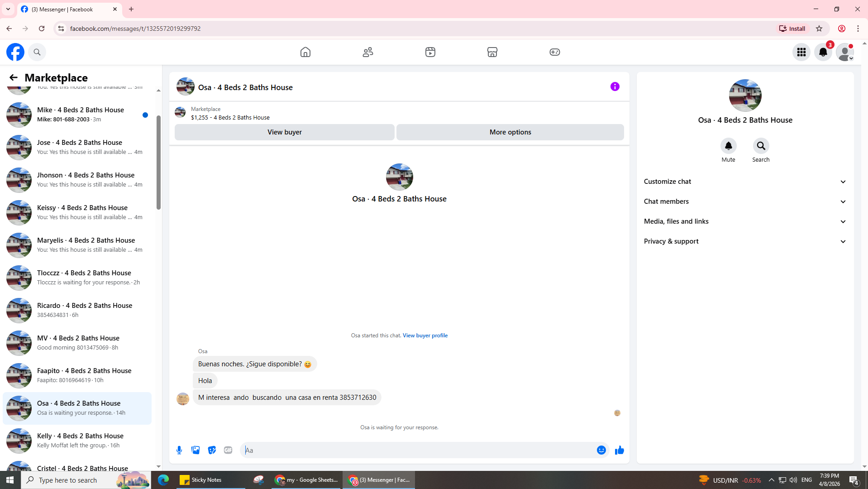Open Faapito's conversation
868x489 pixels.
click(77, 375)
